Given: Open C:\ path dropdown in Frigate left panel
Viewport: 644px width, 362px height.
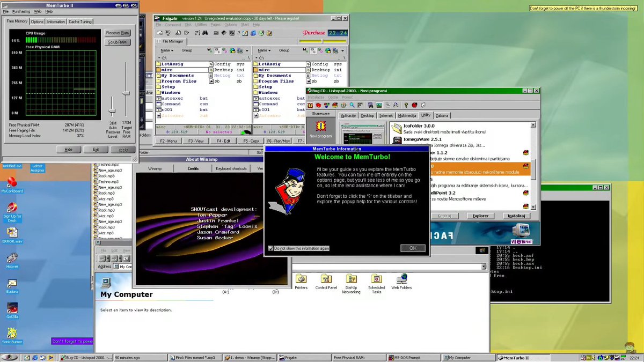Looking at the screenshot, I should 158,57.
